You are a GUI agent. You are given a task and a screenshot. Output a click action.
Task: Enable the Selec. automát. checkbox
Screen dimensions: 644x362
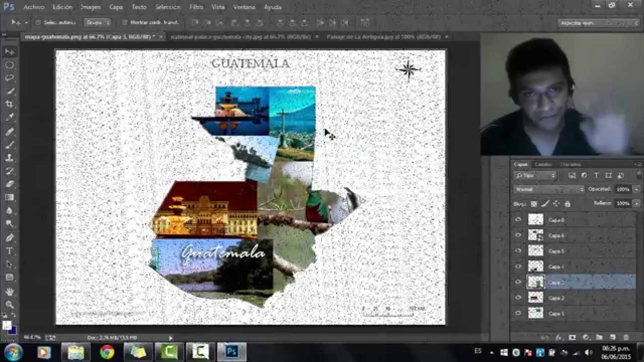click(38, 23)
